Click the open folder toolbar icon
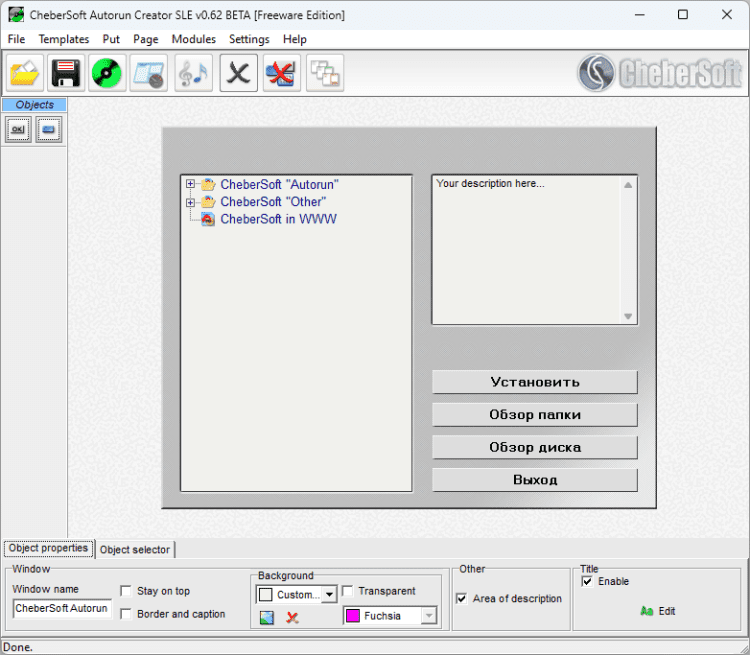The width and height of the screenshot is (750, 655). (x=25, y=73)
